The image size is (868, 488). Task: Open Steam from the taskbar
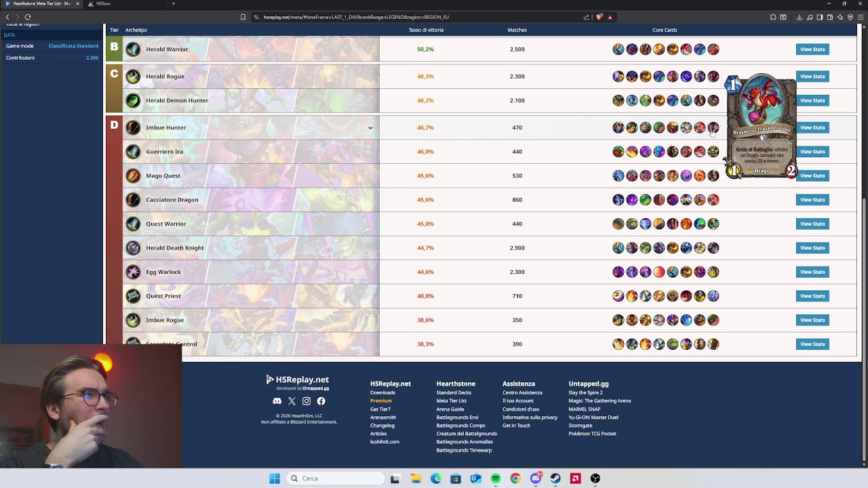click(555, 479)
